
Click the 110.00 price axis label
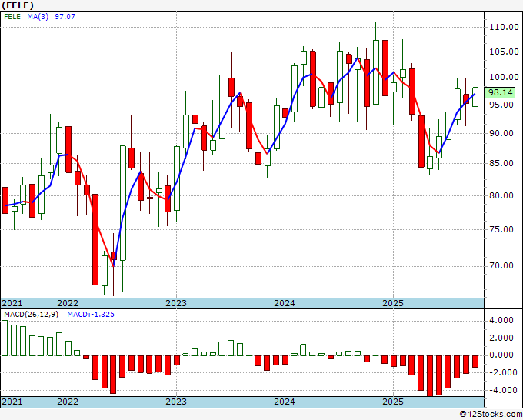504,28
